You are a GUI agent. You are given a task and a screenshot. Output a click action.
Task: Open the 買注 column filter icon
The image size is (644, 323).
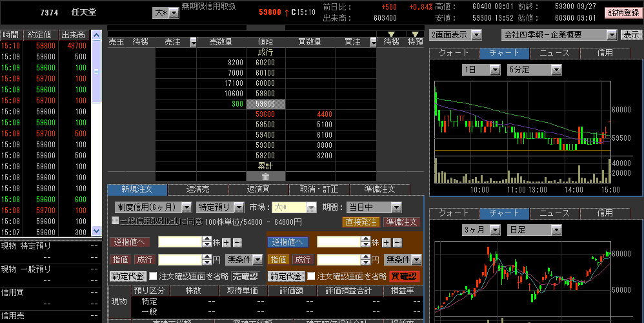coord(372,42)
